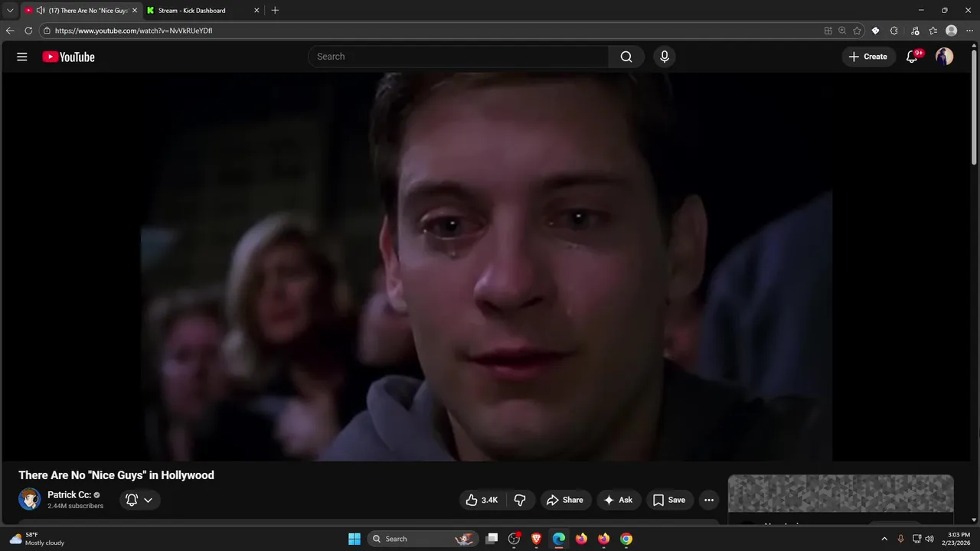Open the favorites list icon
The width and height of the screenshot is (980, 551).
(933, 31)
